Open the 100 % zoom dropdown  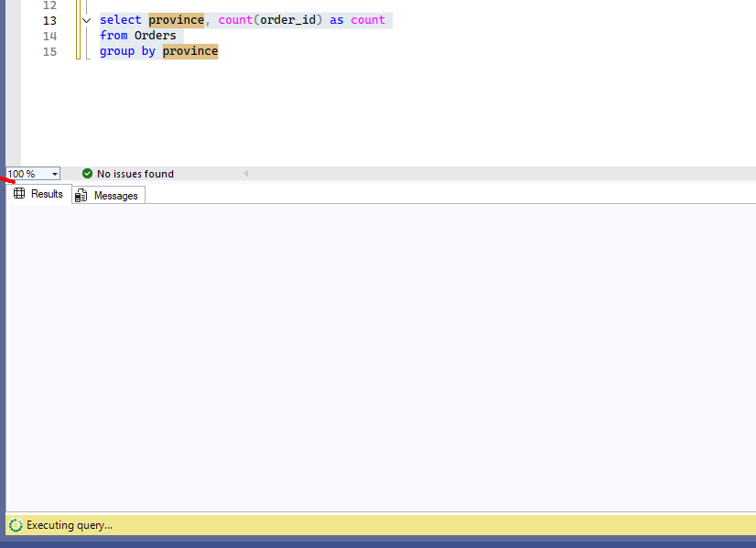(x=55, y=174)
